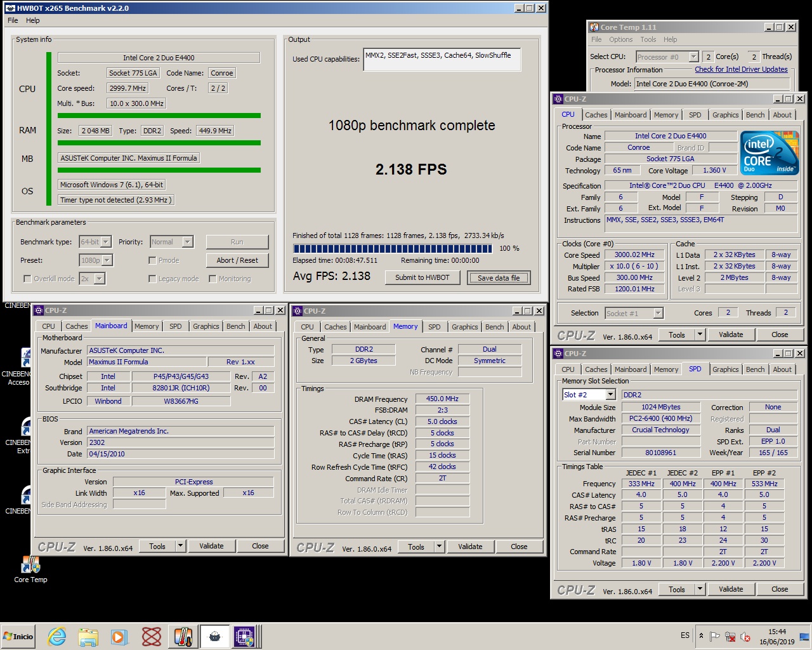The height and width of the screenshot is (650, 812).
Task: Click the Crucial Technology manufacturer value
Action: [x=660, y=430]
